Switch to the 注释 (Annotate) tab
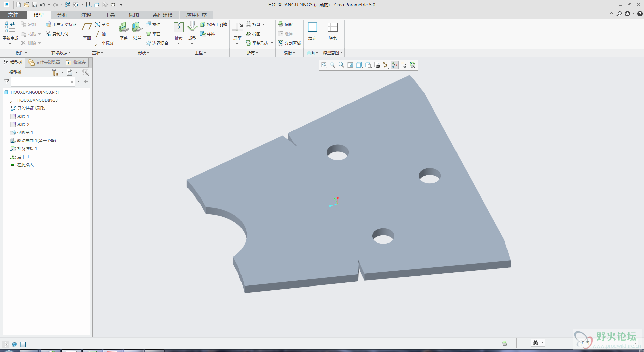Screen dimensions: 644x352 point(86,15)
